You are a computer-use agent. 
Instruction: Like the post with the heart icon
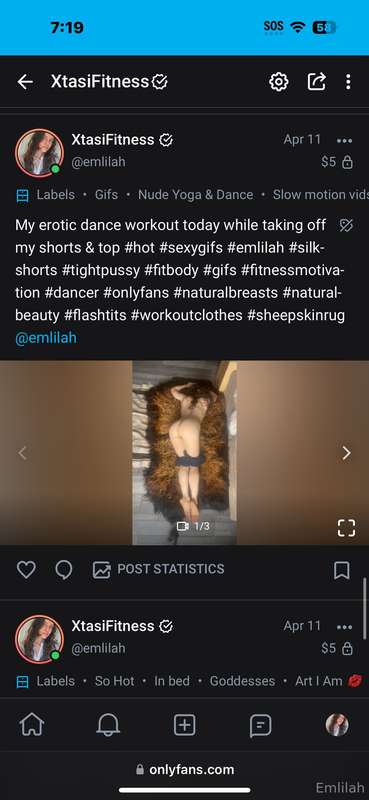(x=26, y=569)
